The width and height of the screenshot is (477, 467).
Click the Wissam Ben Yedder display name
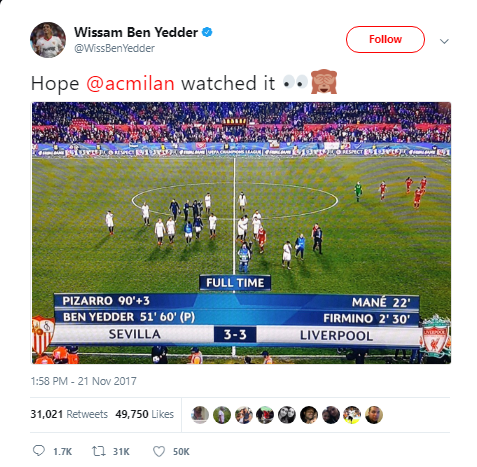(x=136, y=32)
